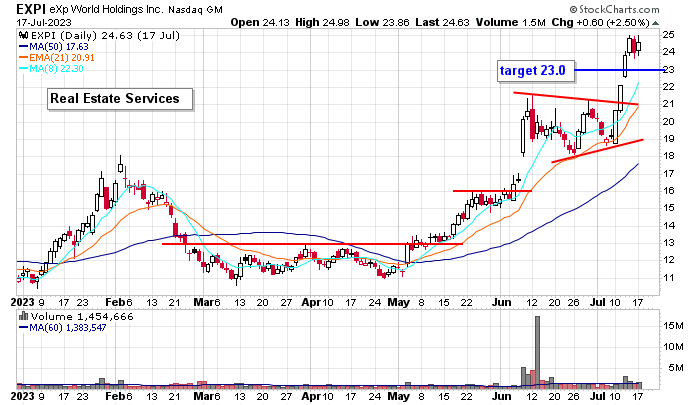This screenshot has width=700, height=405.
Task: Click the Chg +0.60 (+2.50%) value
Action: [600, 22]
